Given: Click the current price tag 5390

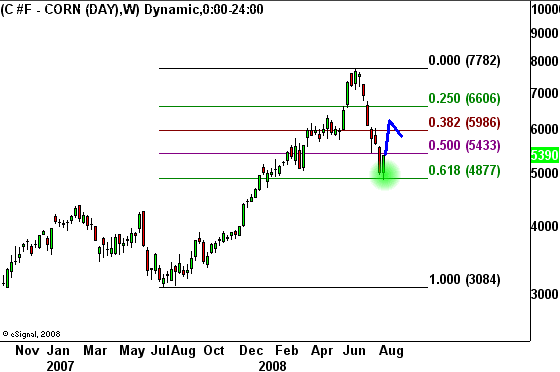Looking at the screenshot, I should [545, 155].
